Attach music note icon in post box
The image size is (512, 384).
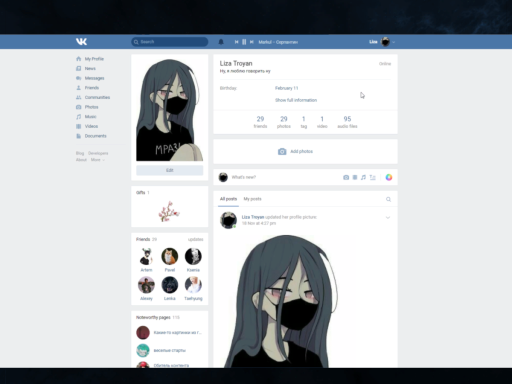pyautogui.click(x=363, y=177)
